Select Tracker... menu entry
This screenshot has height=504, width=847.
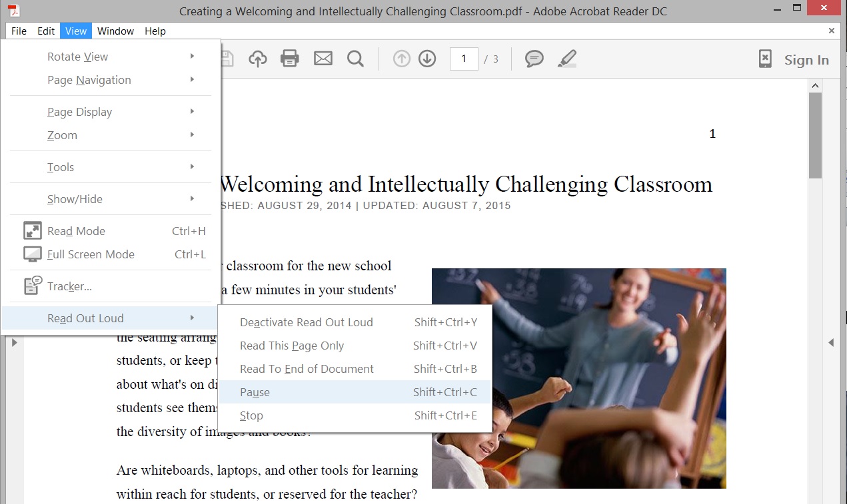111,286
